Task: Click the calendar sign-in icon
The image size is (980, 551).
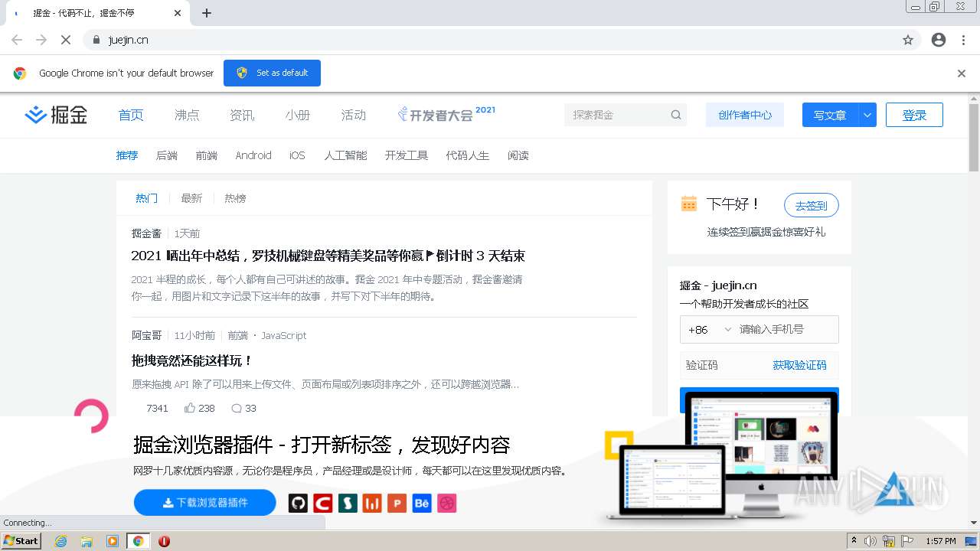Action: click(x=689, y=204)
